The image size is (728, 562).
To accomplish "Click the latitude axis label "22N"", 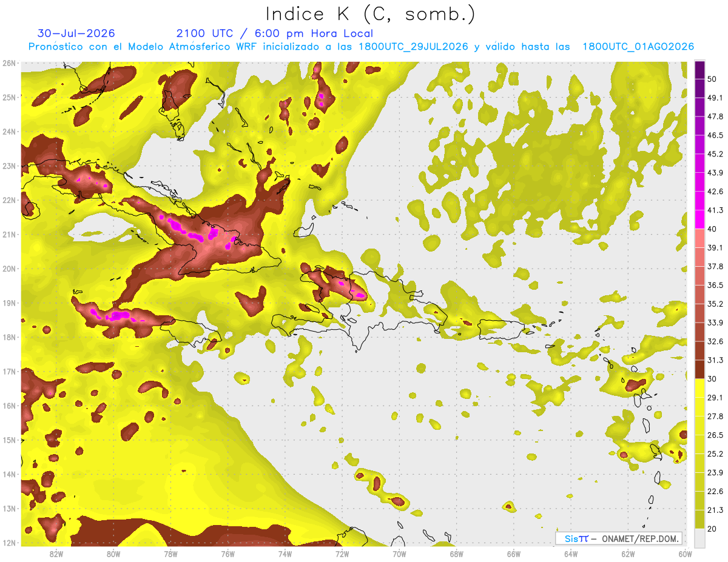I will [8, 200].
